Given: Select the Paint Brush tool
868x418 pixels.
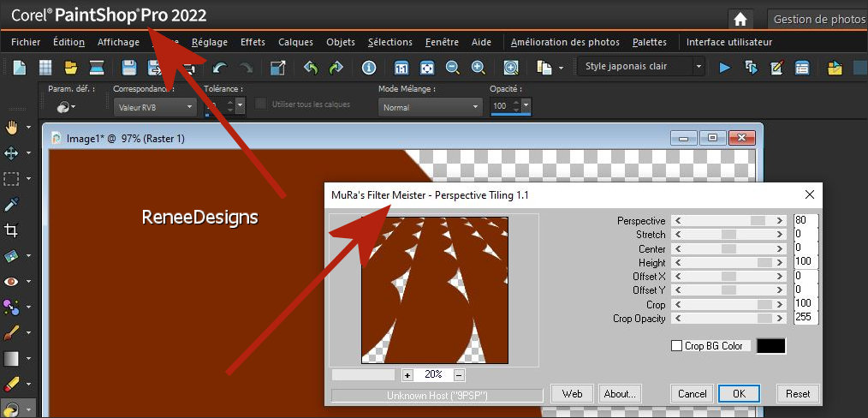Looking at the screenshot, I should point(12,332).
